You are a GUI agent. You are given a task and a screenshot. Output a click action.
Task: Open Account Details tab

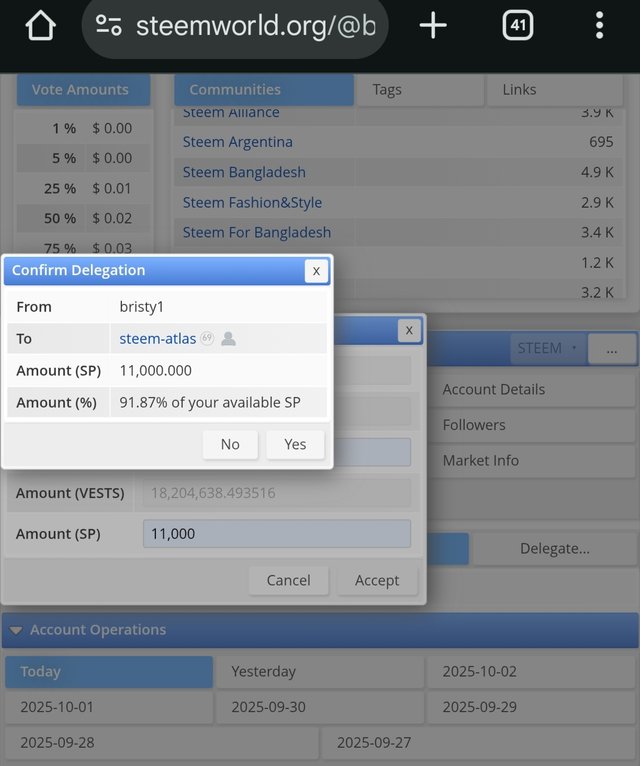(x=533, y=389)
